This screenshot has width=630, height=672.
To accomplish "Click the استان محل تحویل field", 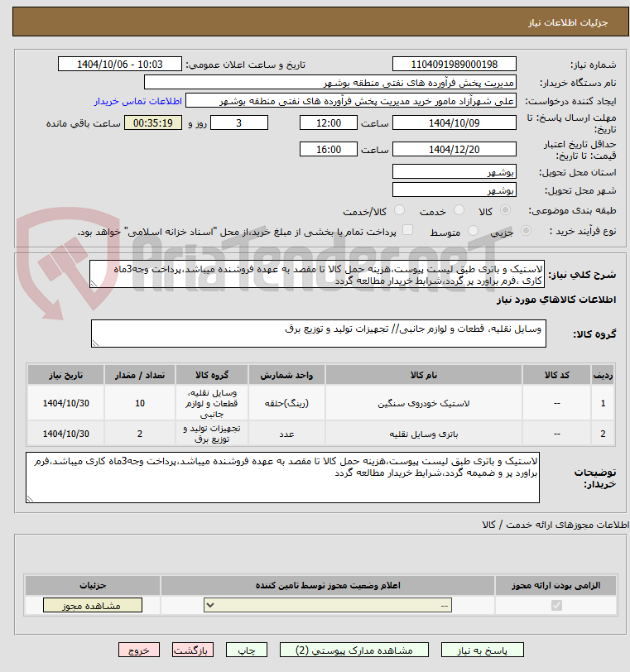I will click(x=454, y=172).
